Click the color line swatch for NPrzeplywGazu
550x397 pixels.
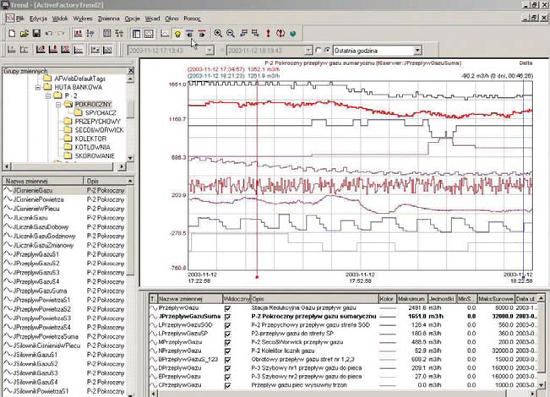tap(388, 351)
